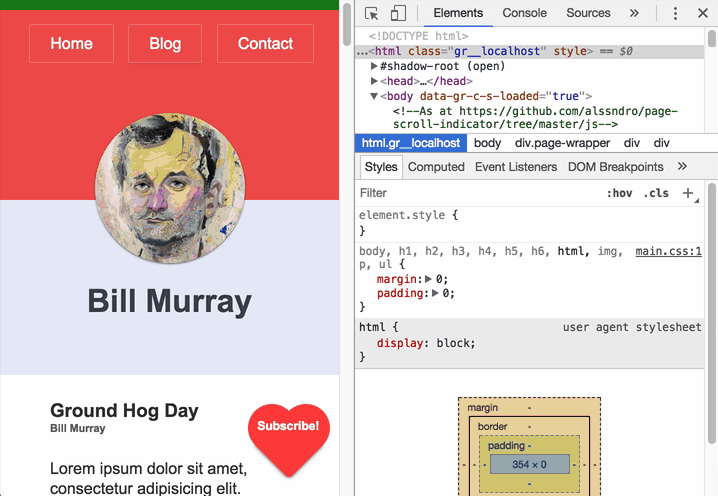Click the user agent stylesheet label
The width and height of the screenshot is (718, 496).
(x=632, y=327)
